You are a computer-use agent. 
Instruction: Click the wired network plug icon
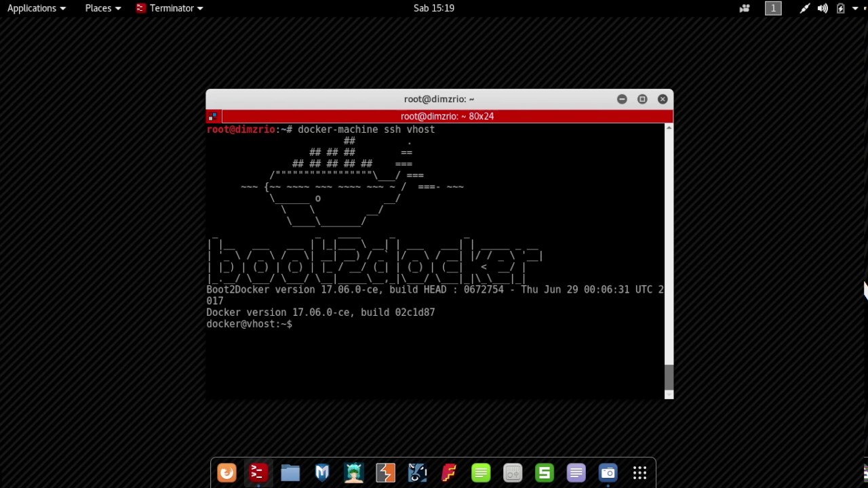804,8
